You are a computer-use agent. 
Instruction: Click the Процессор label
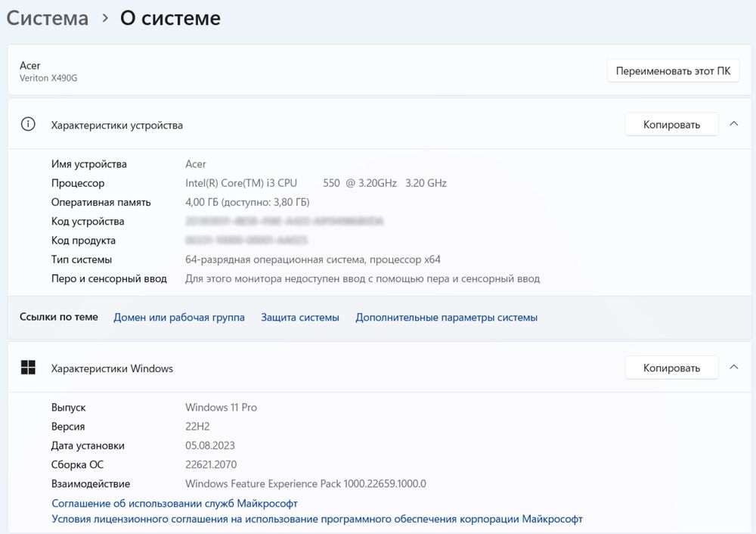pos(78,183)
